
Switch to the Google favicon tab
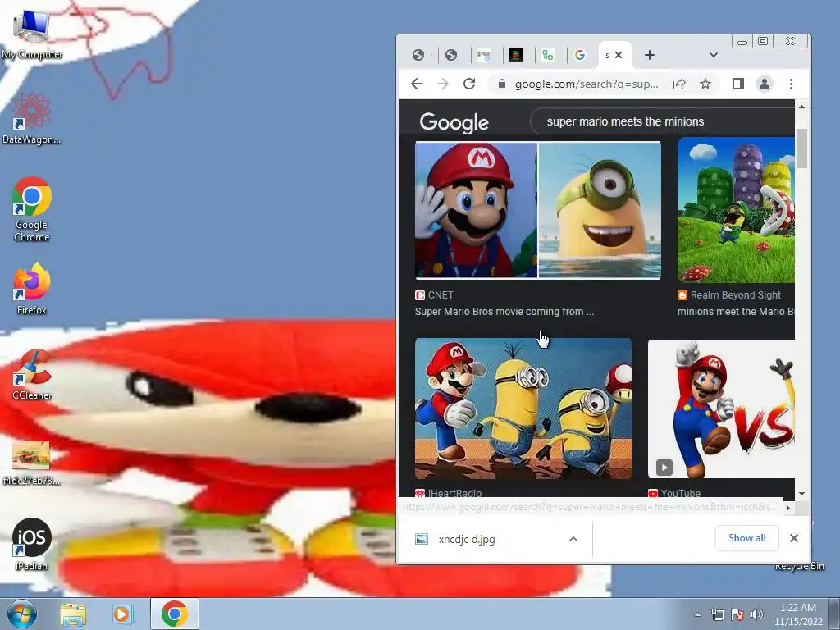tap(580, 55)
